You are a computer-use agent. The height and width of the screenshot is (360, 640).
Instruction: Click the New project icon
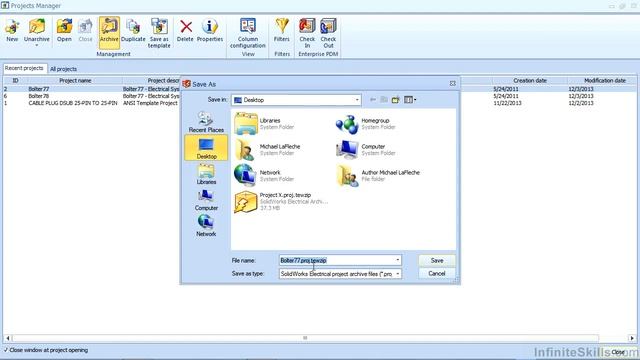click(12, 30)
